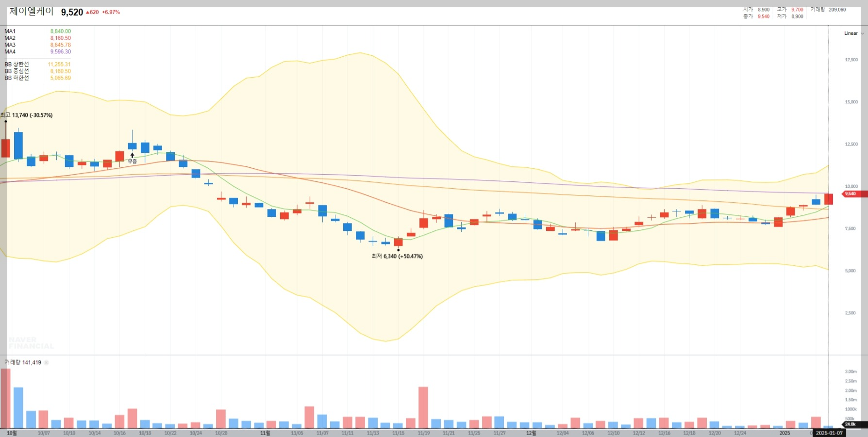Click the MA3 8,645.78 legend row
Screen dimensions: 868x437
38,45
